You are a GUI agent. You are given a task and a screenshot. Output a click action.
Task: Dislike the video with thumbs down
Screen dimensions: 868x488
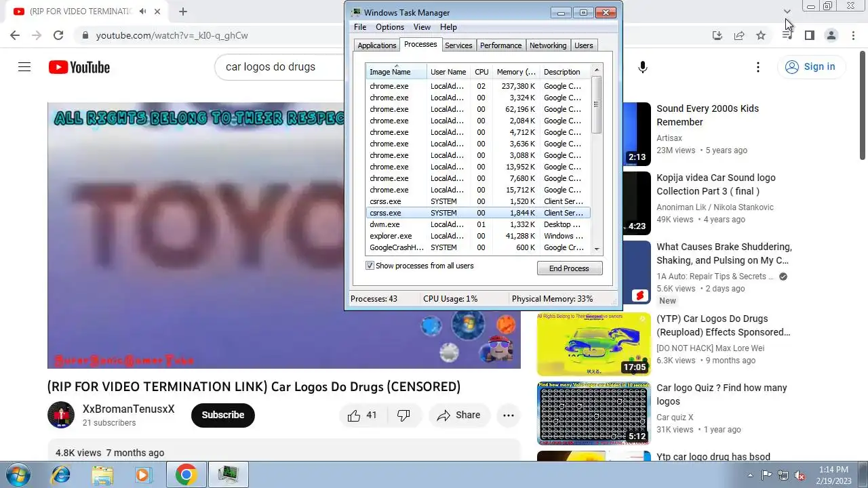tap(403, 415)
